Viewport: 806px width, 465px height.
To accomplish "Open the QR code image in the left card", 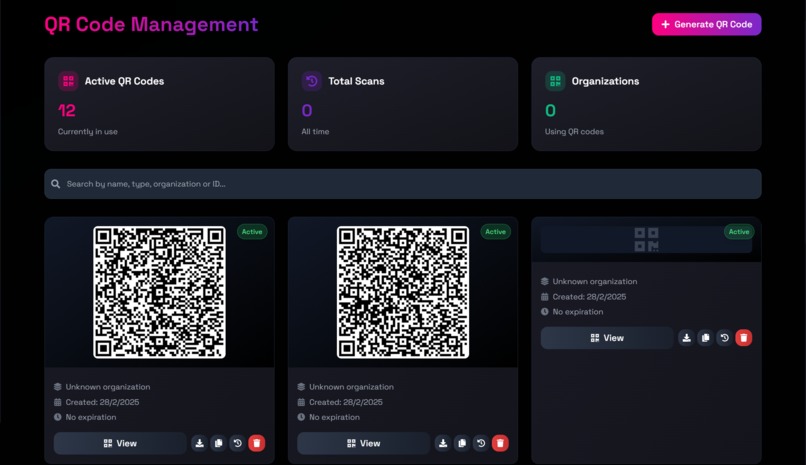I will click(x=159, y=292).
